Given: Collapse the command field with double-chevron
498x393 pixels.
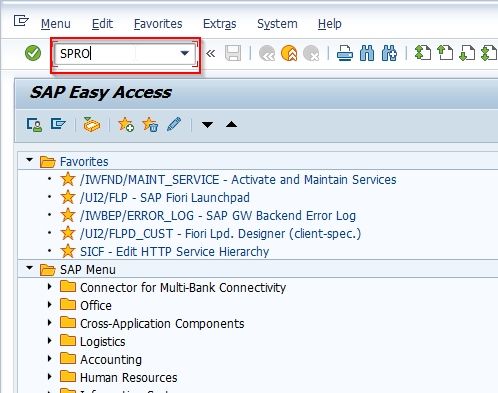Looking at the screenshot, I should point(211,54).
